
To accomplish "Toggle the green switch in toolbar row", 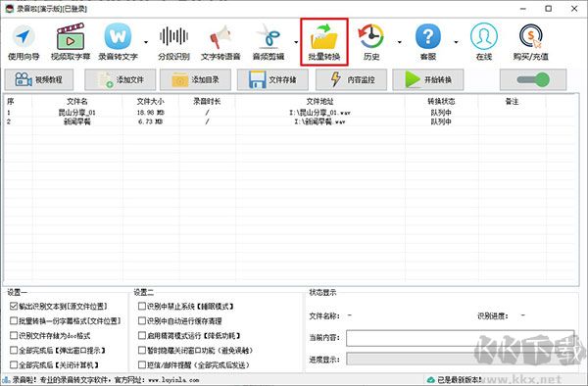I will tap(533, 79).
